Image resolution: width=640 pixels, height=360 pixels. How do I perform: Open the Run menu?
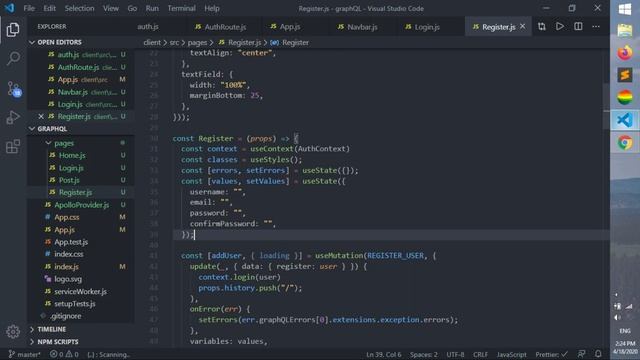click(x=152, y=8)
